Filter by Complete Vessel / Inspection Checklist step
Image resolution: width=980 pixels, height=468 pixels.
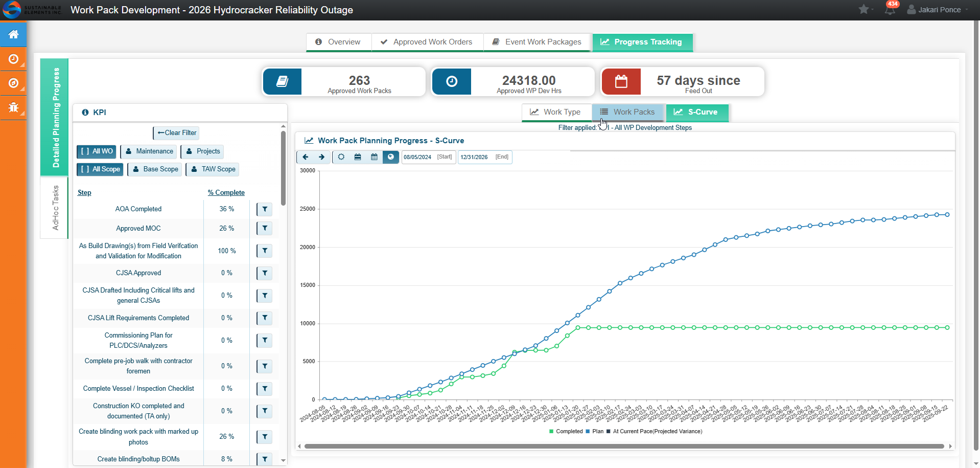[x=265, y=389]
